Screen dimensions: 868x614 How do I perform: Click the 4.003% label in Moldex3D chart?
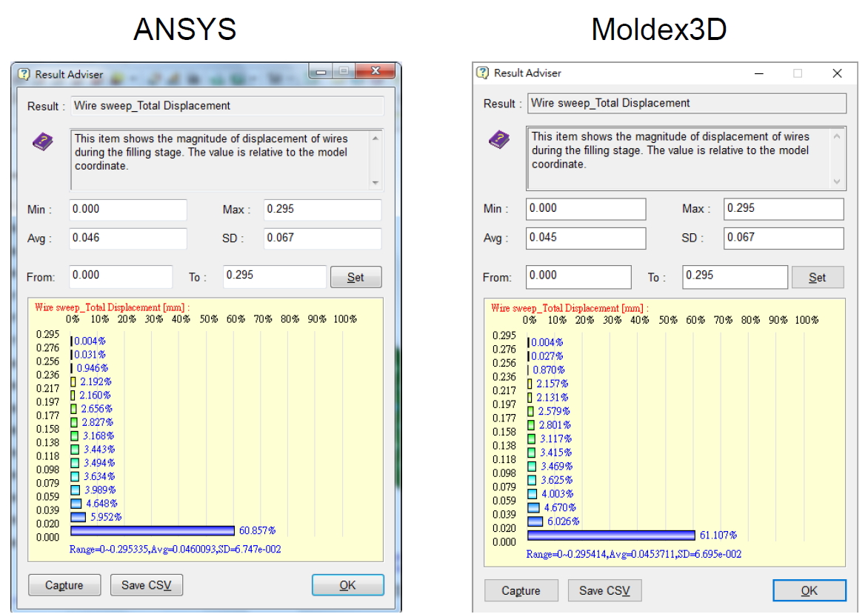pos(558,494)
